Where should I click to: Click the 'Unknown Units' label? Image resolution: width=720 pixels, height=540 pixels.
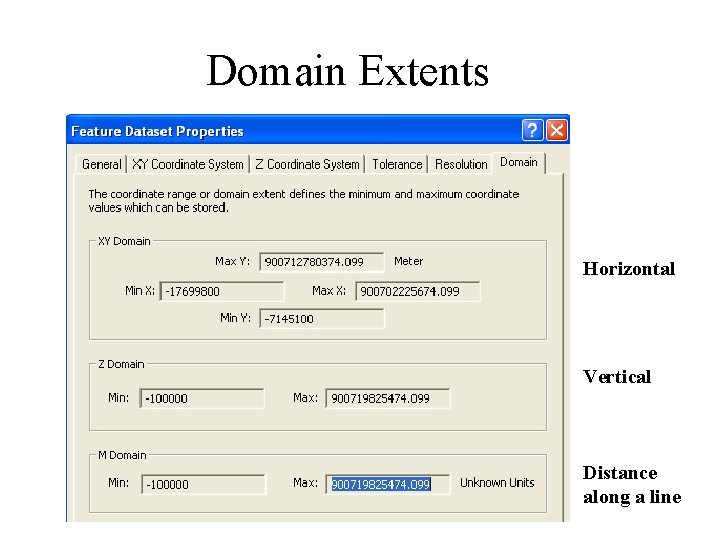click(497, 483)
